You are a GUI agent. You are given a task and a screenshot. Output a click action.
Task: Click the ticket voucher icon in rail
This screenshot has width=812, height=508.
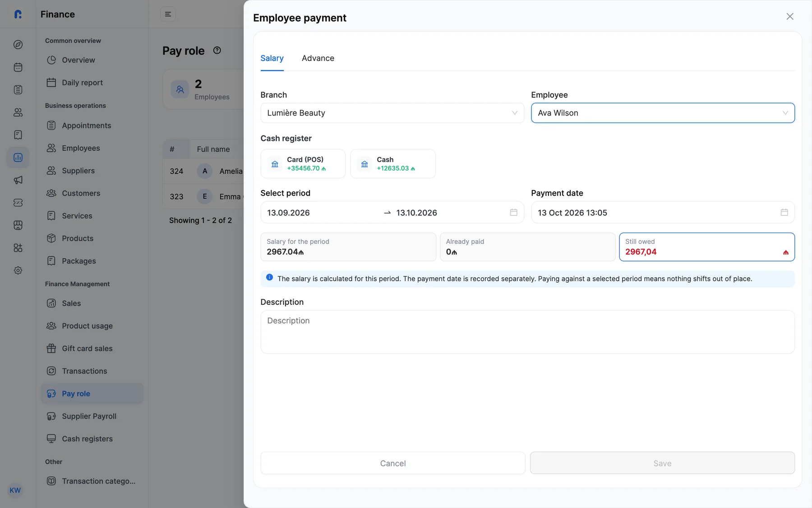(x=18, y=203)
